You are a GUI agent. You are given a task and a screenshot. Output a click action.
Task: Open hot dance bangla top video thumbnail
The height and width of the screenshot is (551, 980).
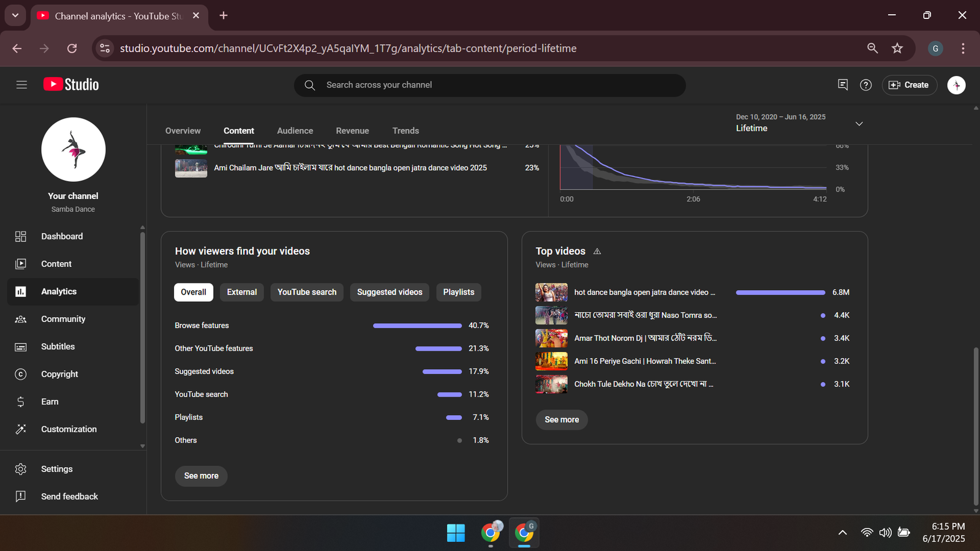coord(551,293)
